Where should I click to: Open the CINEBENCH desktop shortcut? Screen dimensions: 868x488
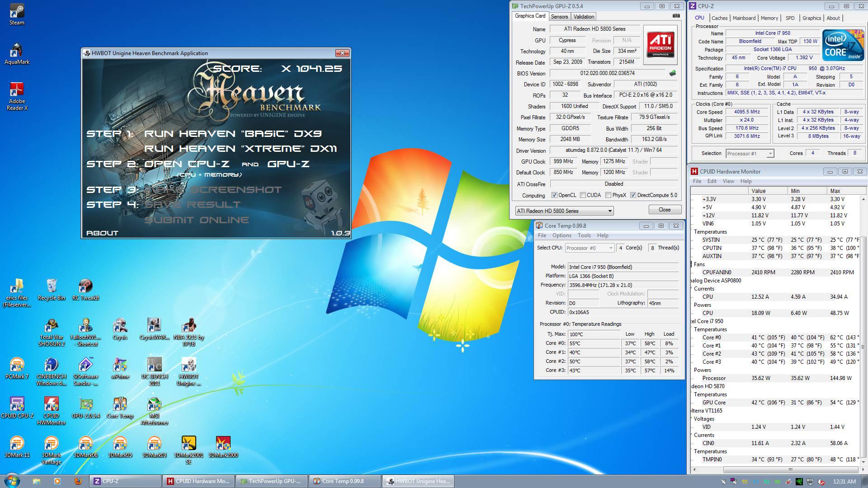51,371
